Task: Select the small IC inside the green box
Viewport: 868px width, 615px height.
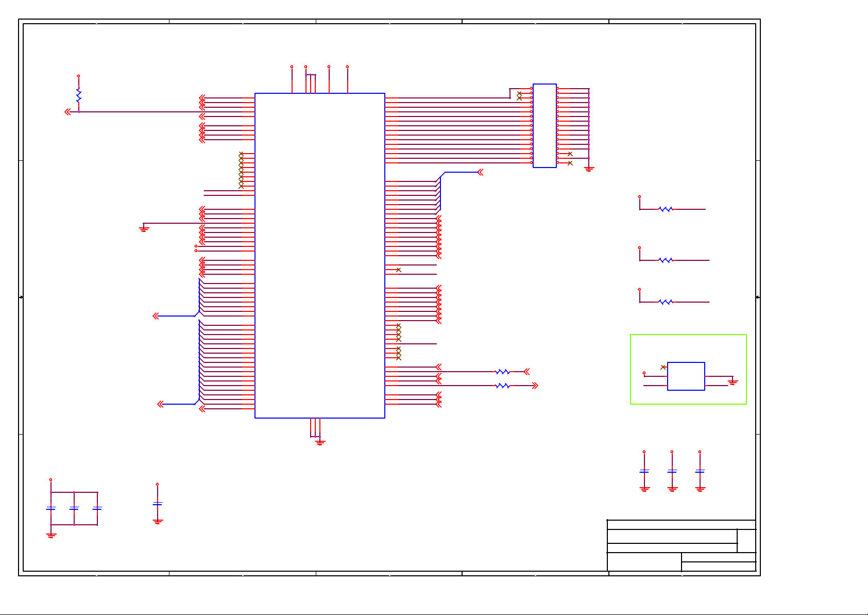Action: tap(686, 376)
